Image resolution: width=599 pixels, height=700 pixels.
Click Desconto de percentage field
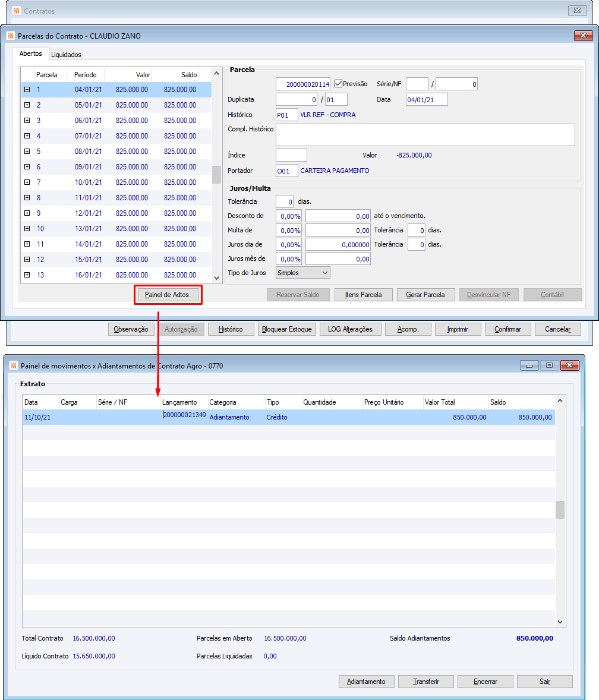(289, 216)
